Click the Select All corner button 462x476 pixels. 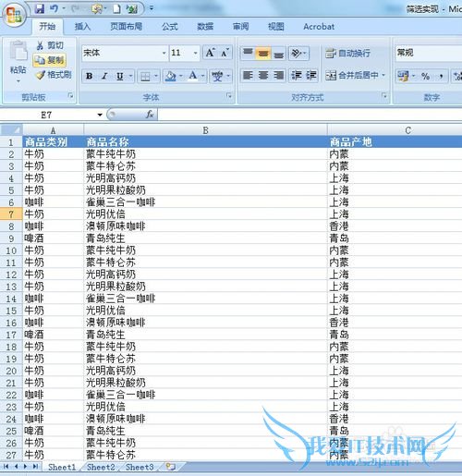coord(11,129)
